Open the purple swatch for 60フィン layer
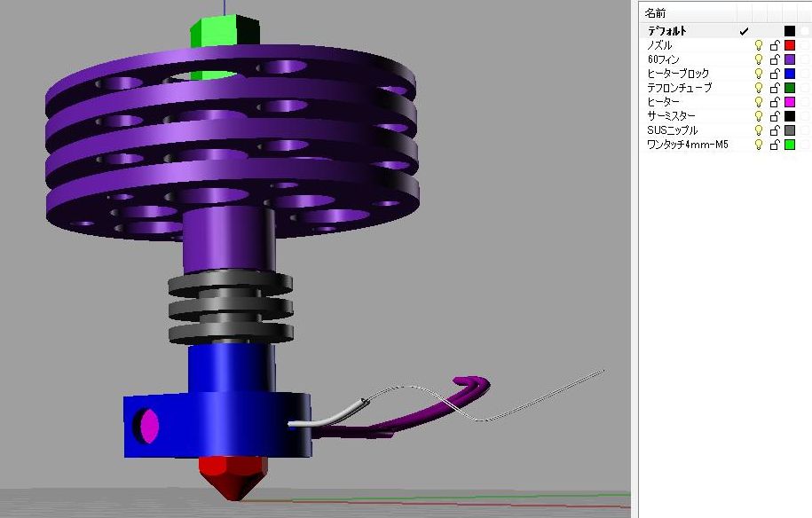The width and height of the screenshot is (812, 518). (789, 59)
